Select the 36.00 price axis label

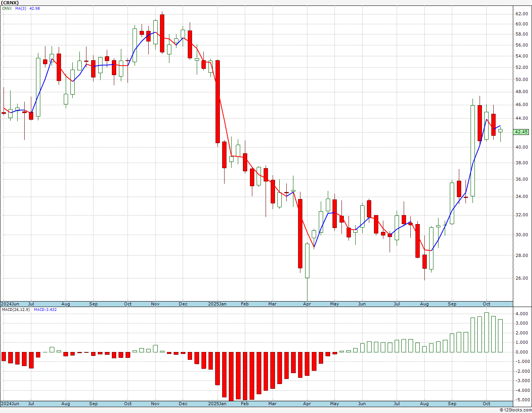click(521, 179)
